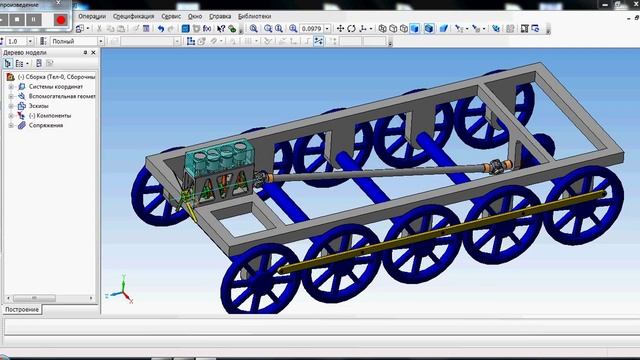Open the Операции menu
The image size is (640, 360).
[92, 16]
